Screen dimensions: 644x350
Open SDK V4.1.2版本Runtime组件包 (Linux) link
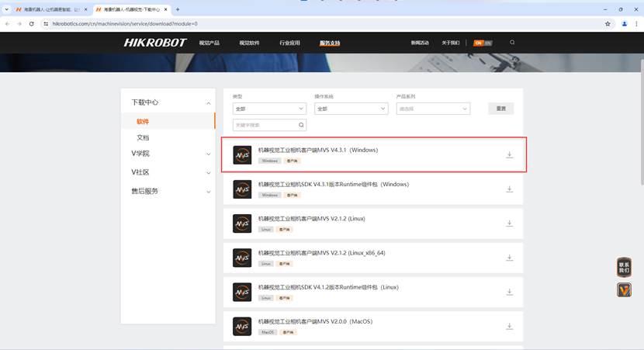(x=328, y=287)
